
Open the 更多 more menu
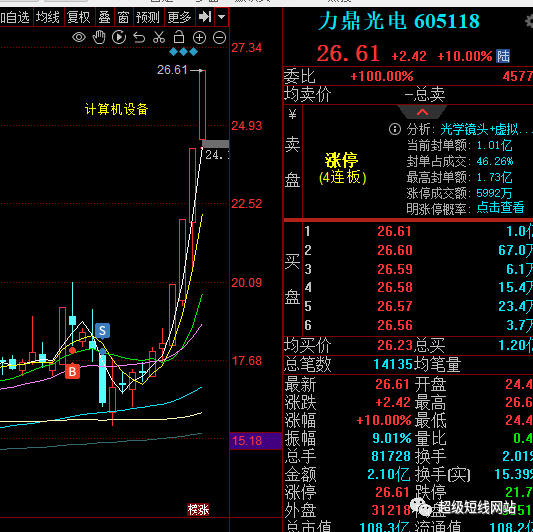click(x=179, y=17)
